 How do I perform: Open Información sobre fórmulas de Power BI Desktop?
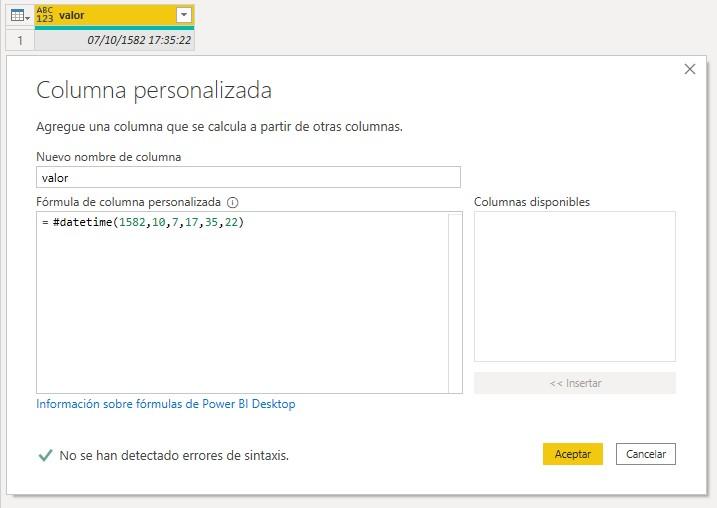click(x=166, y=404)
